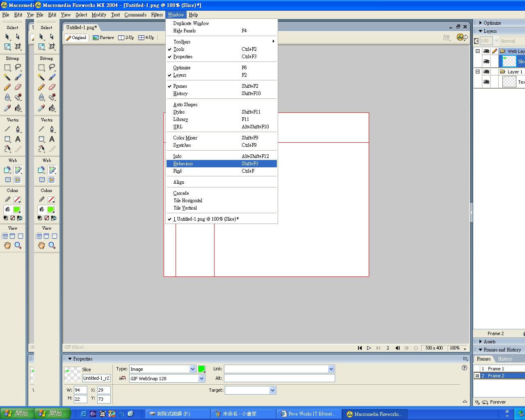
Task: Switch to the 2-Up view button
Action: pos(126,37)
